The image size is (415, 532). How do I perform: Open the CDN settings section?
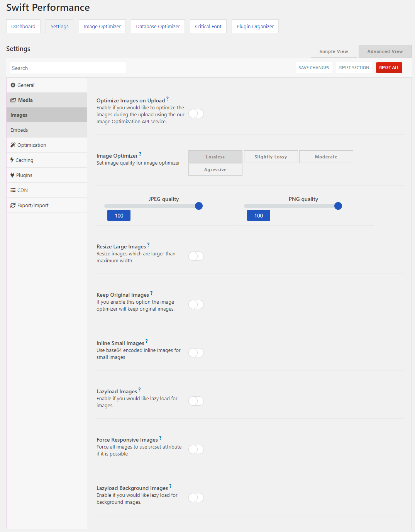click(47, 190)
